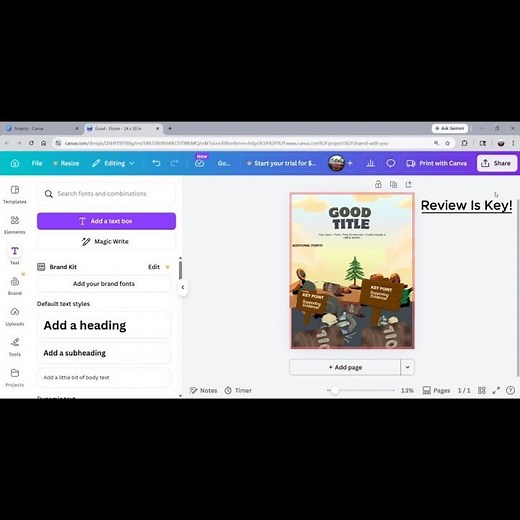Click Add your brand fonts button
Screen dimensions: 520x520
click(x=104, y=284)
